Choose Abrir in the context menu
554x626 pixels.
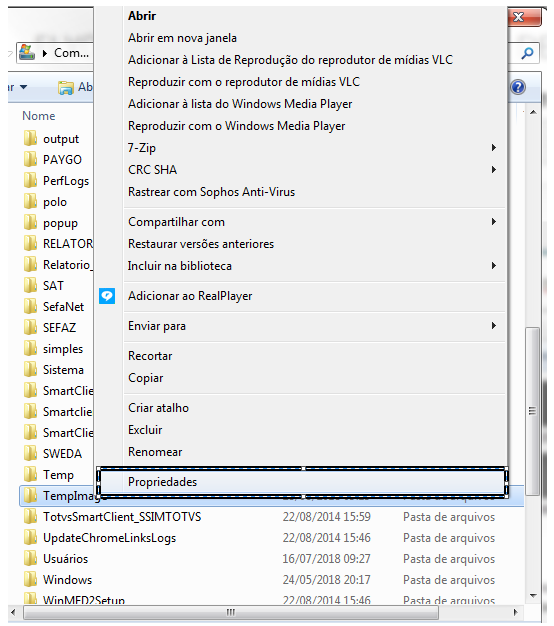pyautogui.click(x=142, y=16)
